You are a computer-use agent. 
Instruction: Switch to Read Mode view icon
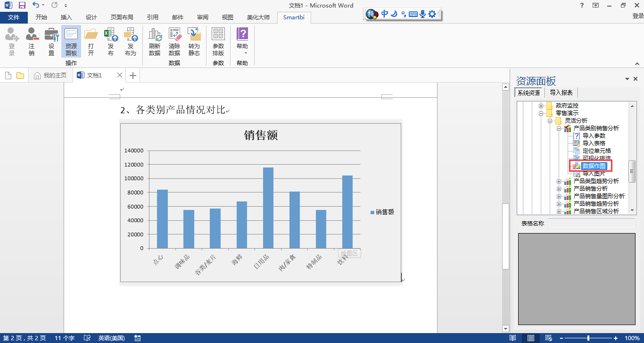click(x=513, y=338)
